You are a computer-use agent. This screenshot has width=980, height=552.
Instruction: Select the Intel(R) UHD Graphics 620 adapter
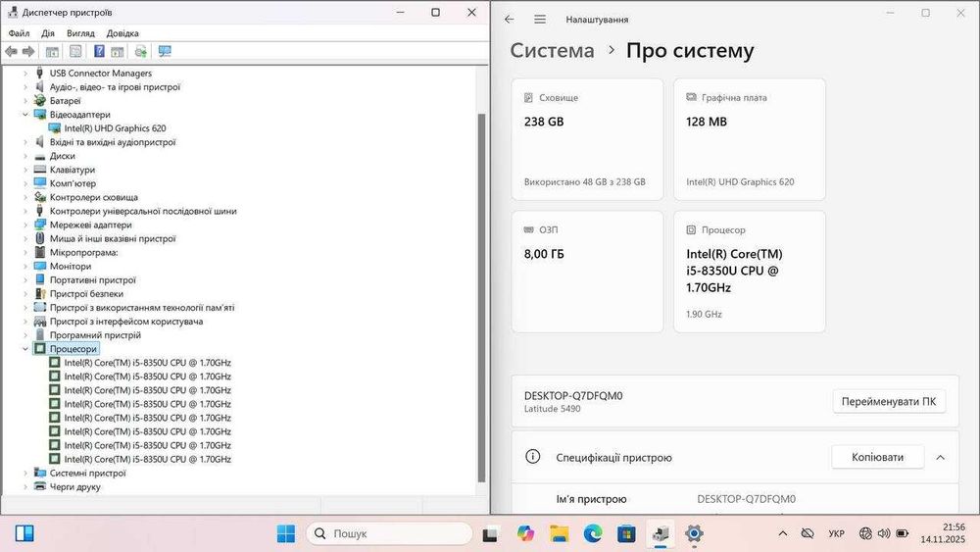coord(115,128)
